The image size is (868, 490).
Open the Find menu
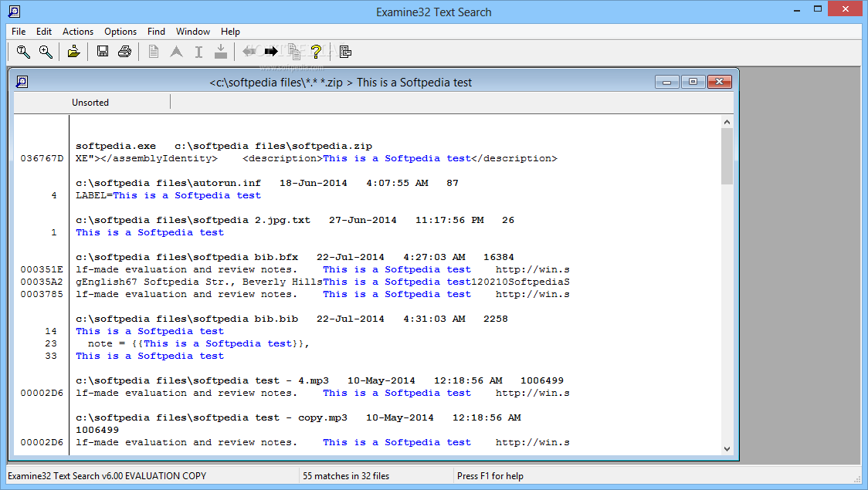[156, 32]
